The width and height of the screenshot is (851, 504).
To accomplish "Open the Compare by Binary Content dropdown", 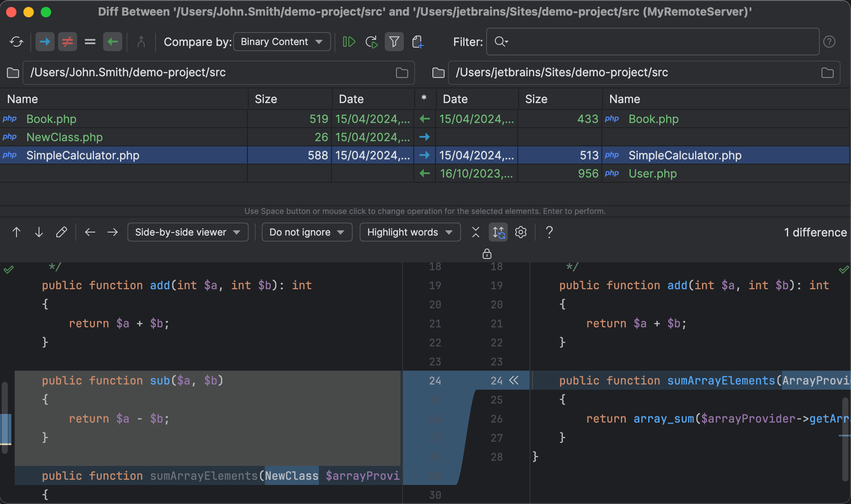I will click(282, 42).
